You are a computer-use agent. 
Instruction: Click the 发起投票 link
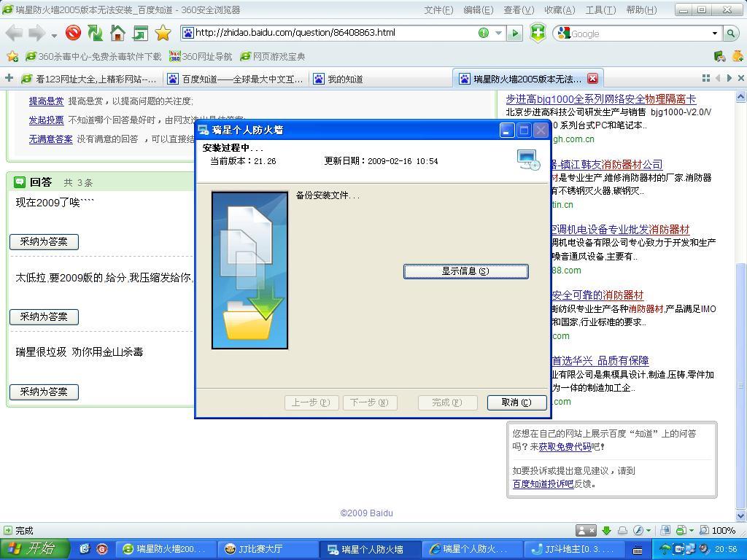click(46, 120)
